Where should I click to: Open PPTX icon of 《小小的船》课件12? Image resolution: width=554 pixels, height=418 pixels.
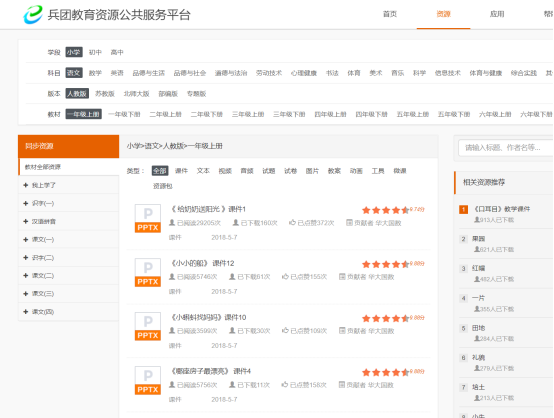pos(148,272)
